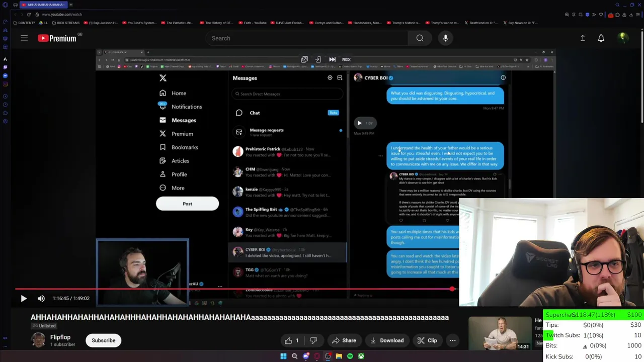Share the video
This screenshot has width=644, height=362.
point(344,340)
